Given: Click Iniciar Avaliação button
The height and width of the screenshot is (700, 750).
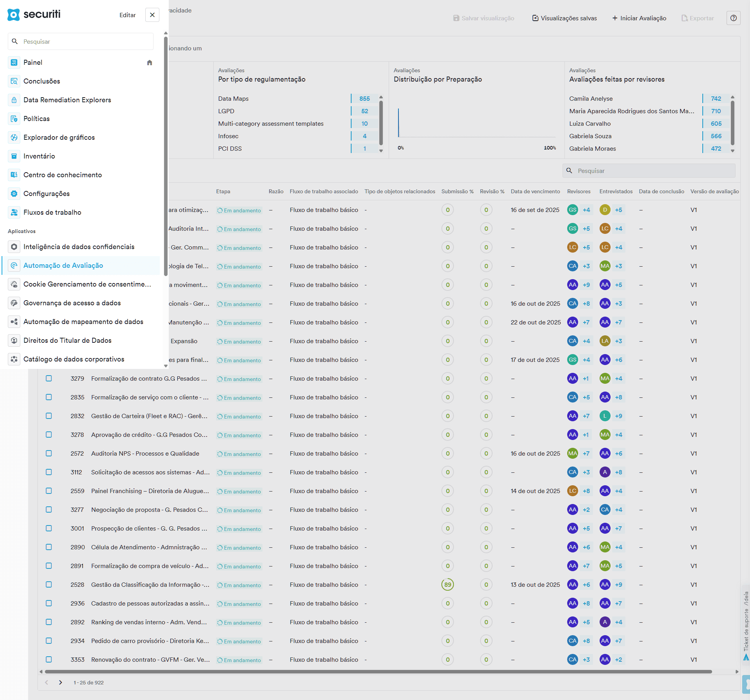Looking at the screenshot, I should click(639, 18).
